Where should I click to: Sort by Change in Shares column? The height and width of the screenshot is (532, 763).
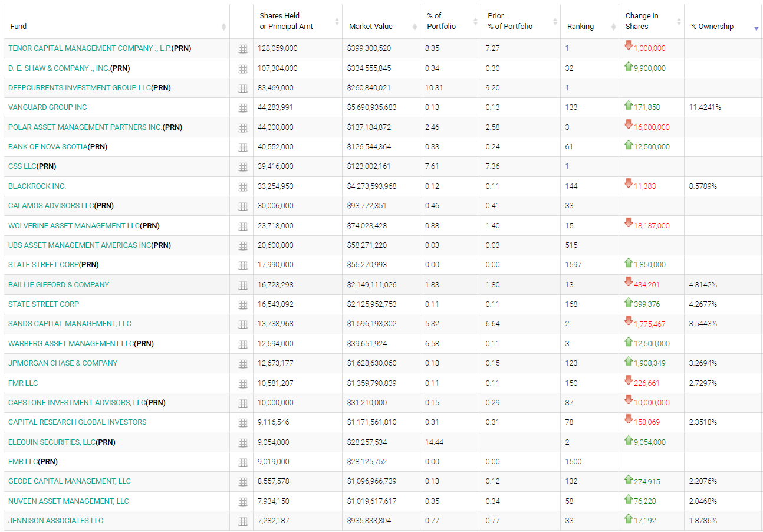[679, 21]
